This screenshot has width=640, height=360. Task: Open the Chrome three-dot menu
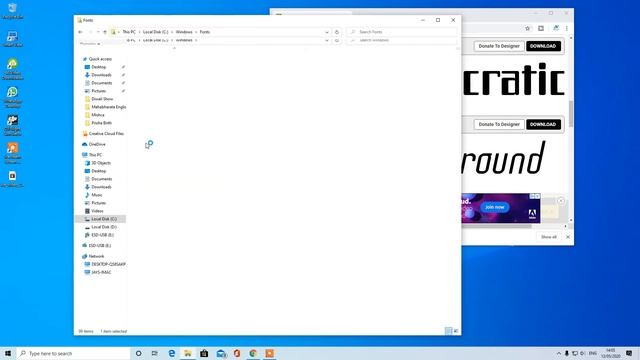[567, 28]
